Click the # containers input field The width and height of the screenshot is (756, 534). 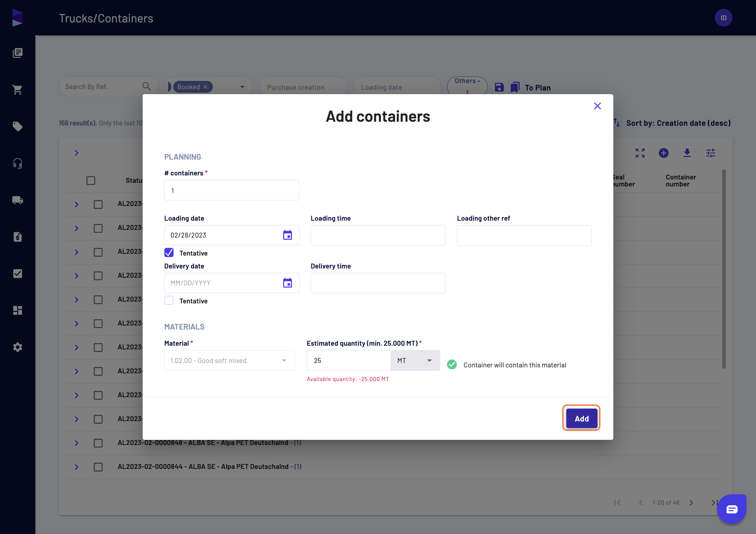(x=231, y=190)
